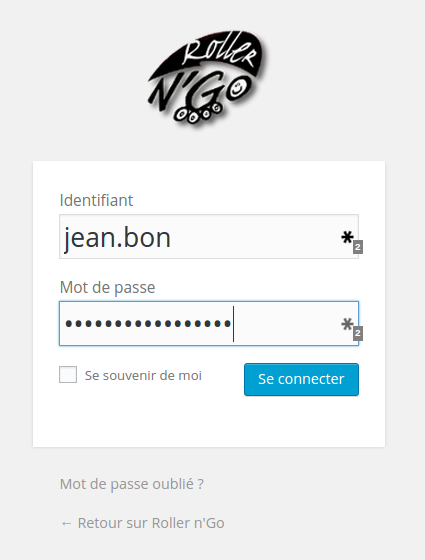The image size is (425, 560).
Task: Click the grey "2" badge in Mot de passe field
Action: click(x=358, y=334)
